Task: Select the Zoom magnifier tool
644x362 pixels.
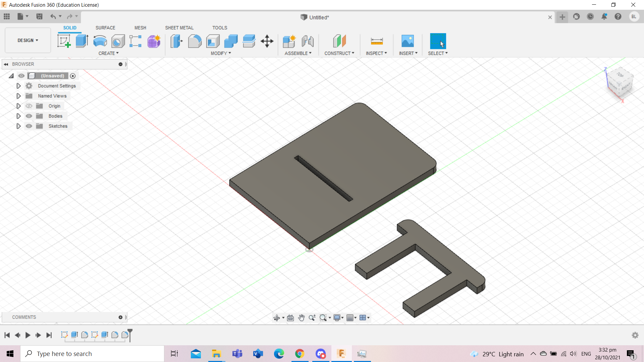Action: (x=312, y=318)
